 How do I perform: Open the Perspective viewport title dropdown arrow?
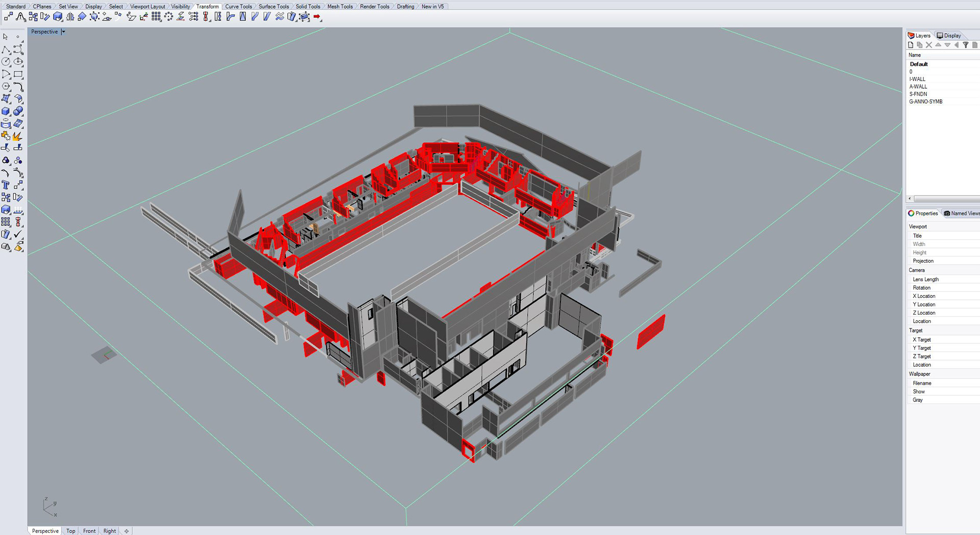[63, 32]
